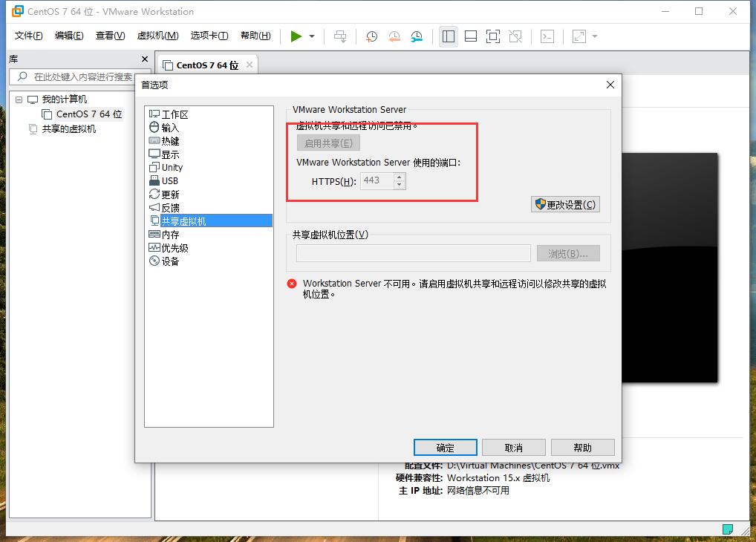Click the send Ctrl+Alt+Del toolbar icon
Image resolution: width=756 pixels, height=542 pixels.
tap(340, 36)
